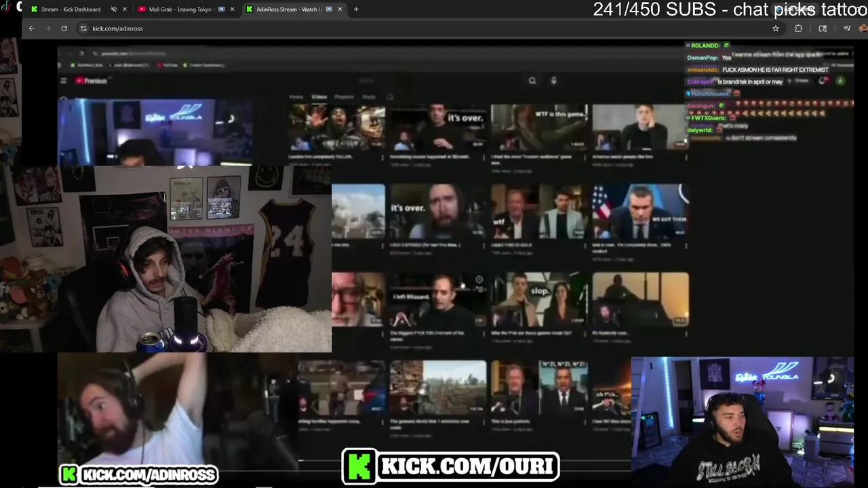This screenshot has width=868, height=488.
Task: Click the picture-in-picture icon on AdinRoss tab
Action: pos(329,9)
